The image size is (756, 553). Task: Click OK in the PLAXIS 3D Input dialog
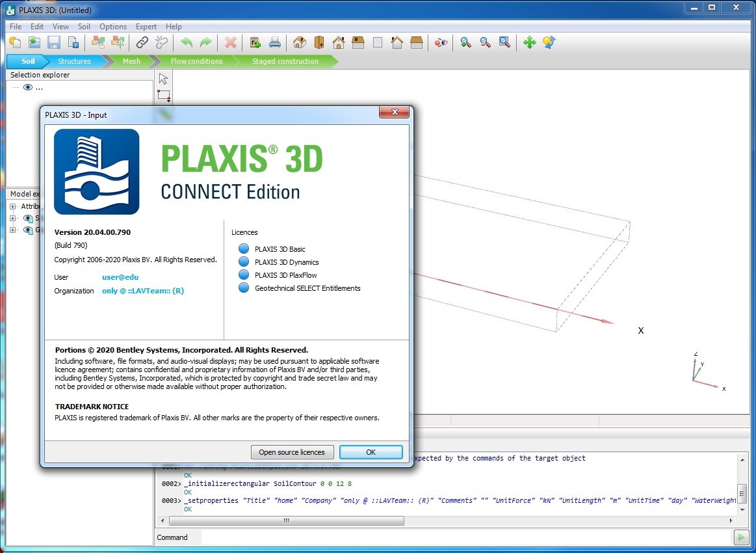(x=371, y=452)
